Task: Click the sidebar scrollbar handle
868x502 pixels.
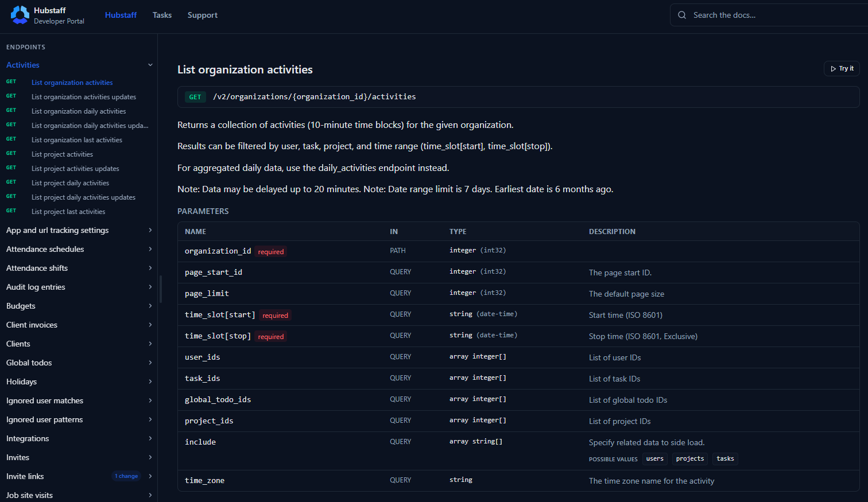Action: pos(161,289)
